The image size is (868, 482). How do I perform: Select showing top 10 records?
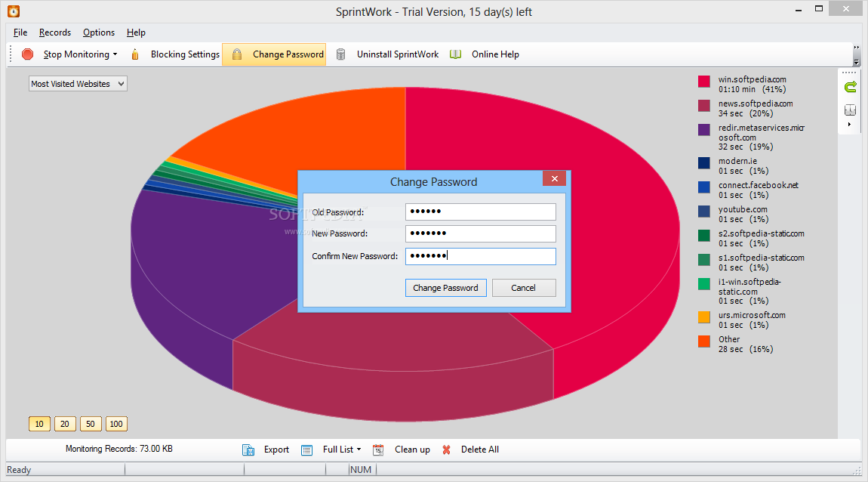39,424
